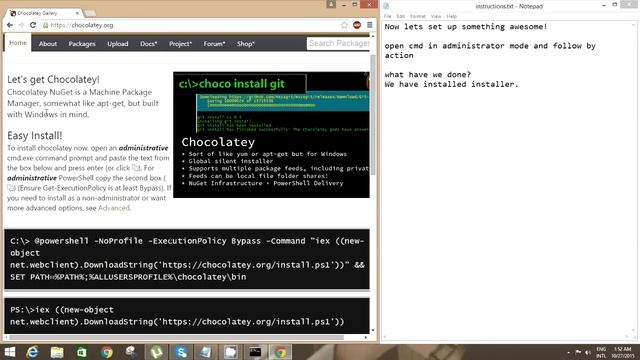Open the Forum nav link
The image size is (640, 360).
click(214, 44)
